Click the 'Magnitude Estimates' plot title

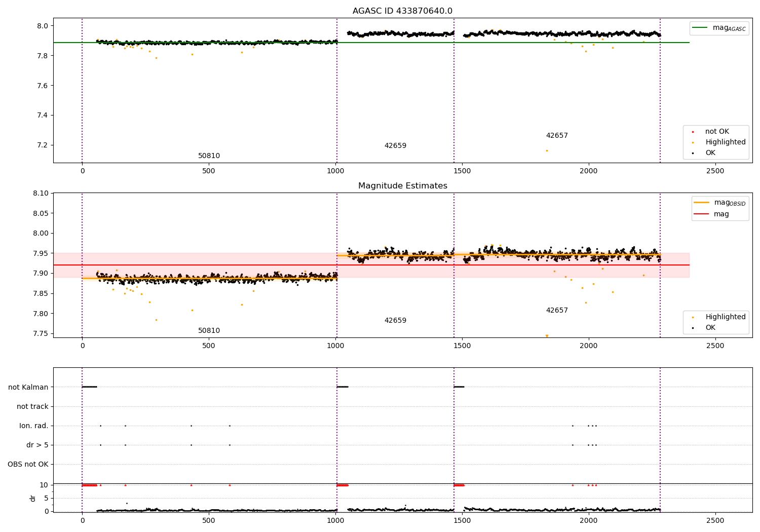pos(402,186)
